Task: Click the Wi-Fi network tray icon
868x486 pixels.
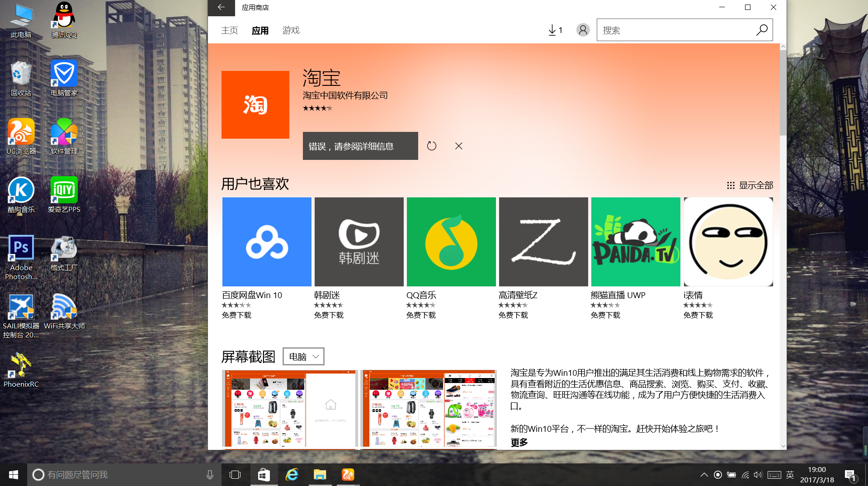Action: point(745,475)
